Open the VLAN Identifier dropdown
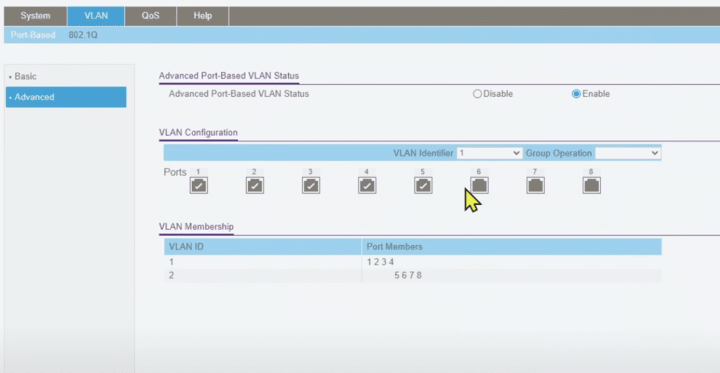 click(489, 153)
